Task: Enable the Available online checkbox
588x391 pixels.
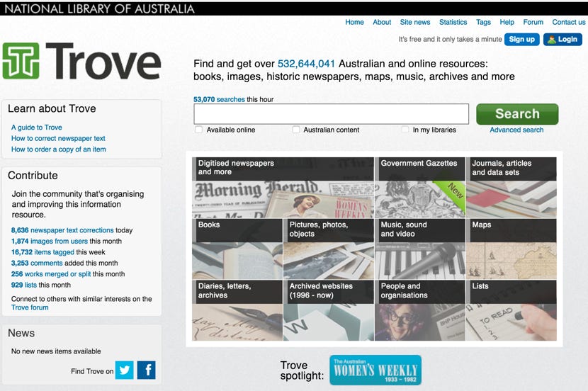Action: (x=199, y=130)
